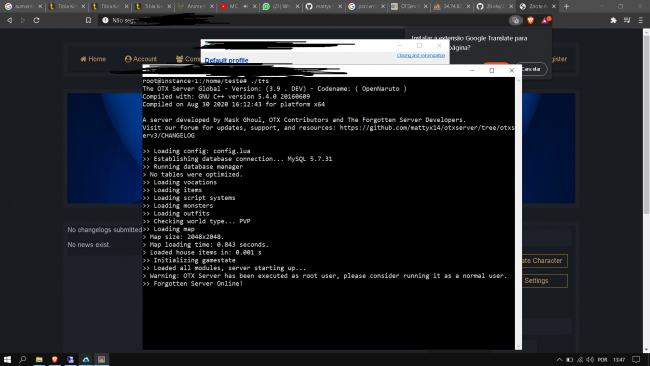Viewport: 650px width, 366px height.
Task: Open the Windows Start menu
Action: coord(7,359)
